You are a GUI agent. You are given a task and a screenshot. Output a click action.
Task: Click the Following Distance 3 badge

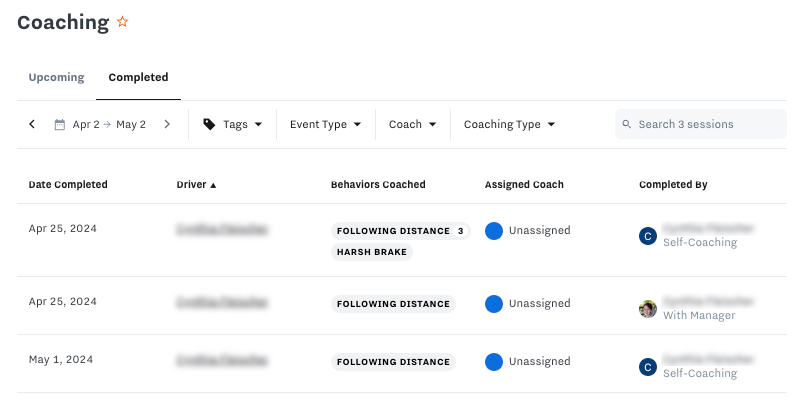[400, 231]
